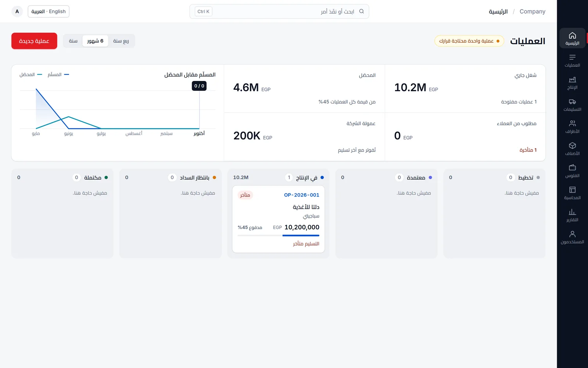The height and width of the screenshot is (368, 588).
Task: Open العمليات in the sidebar
Action: pos(572,61)
